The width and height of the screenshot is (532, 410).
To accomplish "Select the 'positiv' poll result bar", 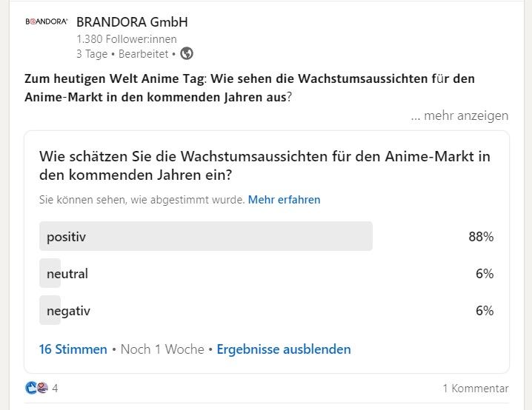I will coord(206,237).
